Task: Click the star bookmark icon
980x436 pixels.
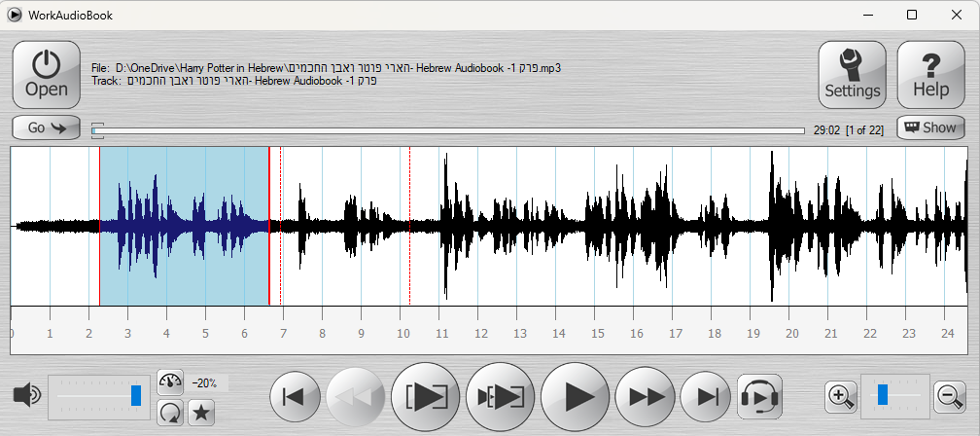Action: point(201,412)
